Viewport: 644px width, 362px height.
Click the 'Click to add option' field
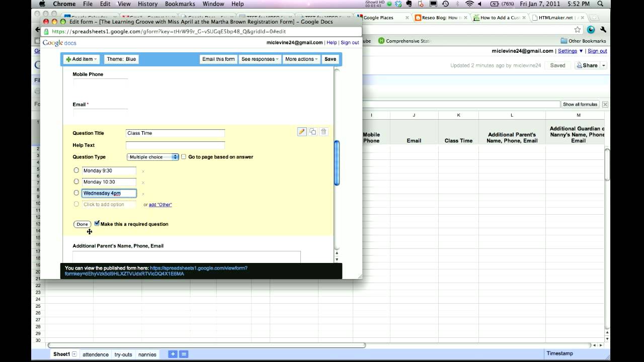tap(109, 205)
